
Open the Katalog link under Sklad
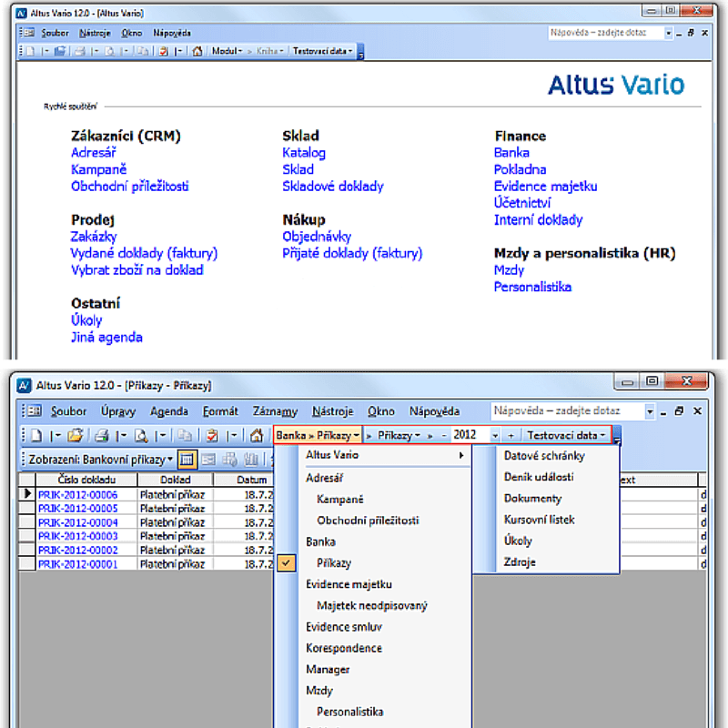pos(304,153)
